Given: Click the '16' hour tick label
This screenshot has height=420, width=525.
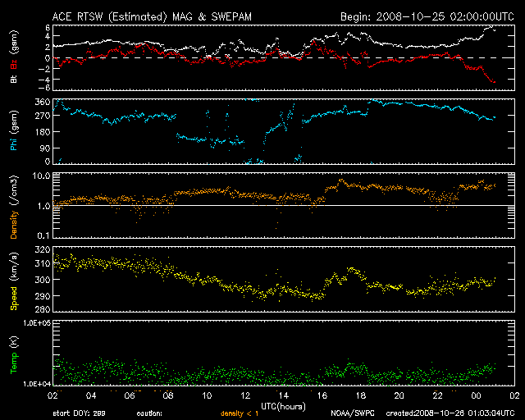Looking at the screenshot, I should (x=322, y=395).
